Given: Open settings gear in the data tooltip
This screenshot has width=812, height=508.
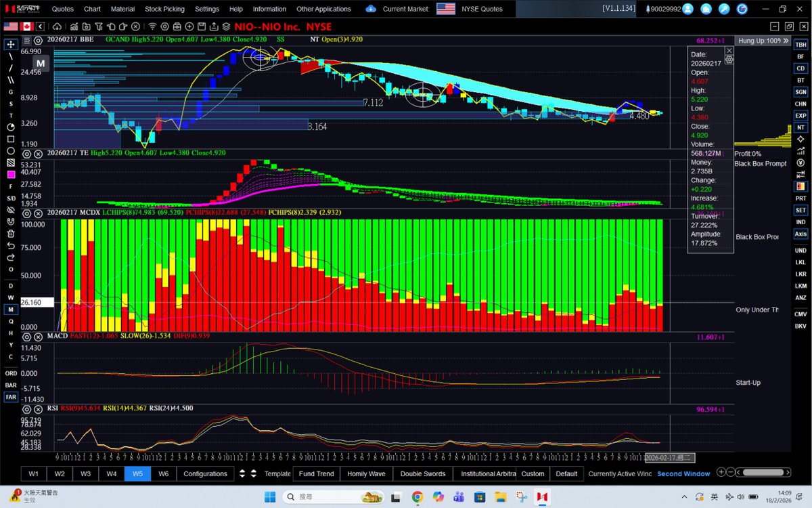Looking at the screenshot, I should tap(729, 60).
